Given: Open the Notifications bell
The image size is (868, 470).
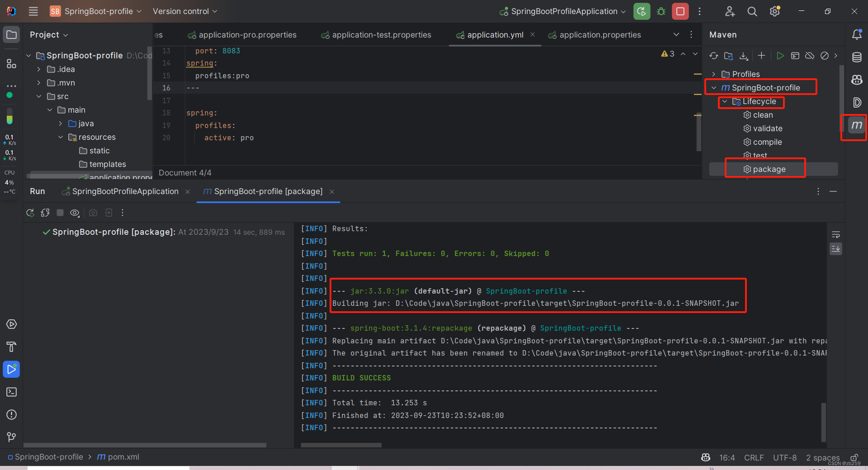Looking at the screenshot, I should pyautogui.click(x=857, y=34).
